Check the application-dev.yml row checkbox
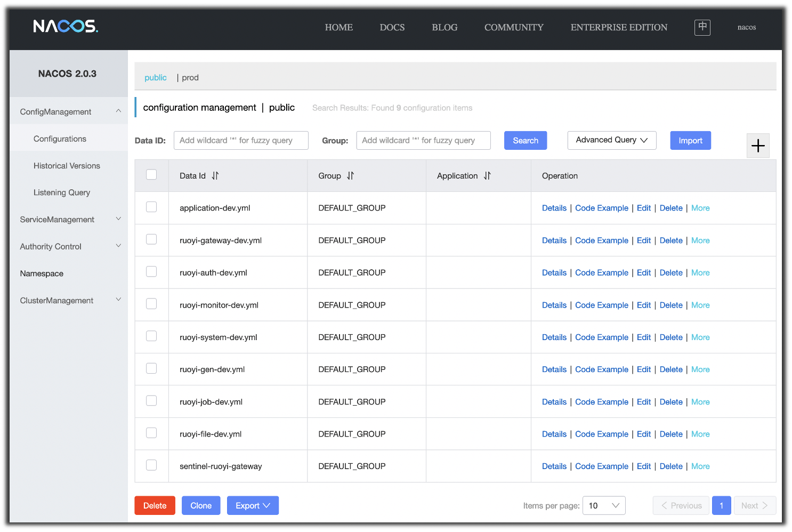Screen dimensions: 792x532 [x=151, y=207]
